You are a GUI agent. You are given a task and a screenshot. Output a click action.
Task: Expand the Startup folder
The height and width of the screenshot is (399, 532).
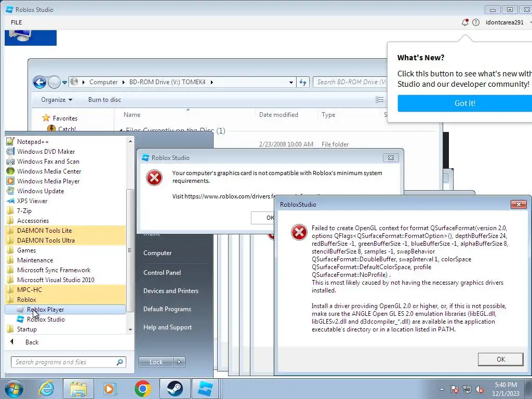(x=66, y=329)
